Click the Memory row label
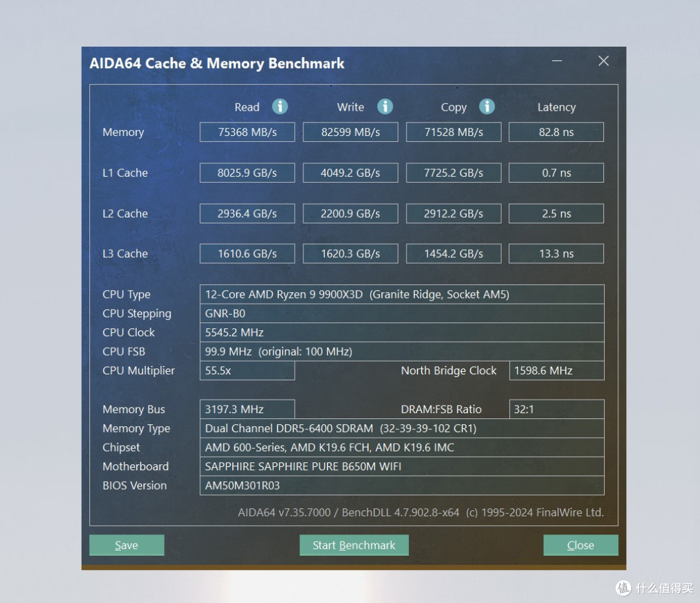 (123, 133)
